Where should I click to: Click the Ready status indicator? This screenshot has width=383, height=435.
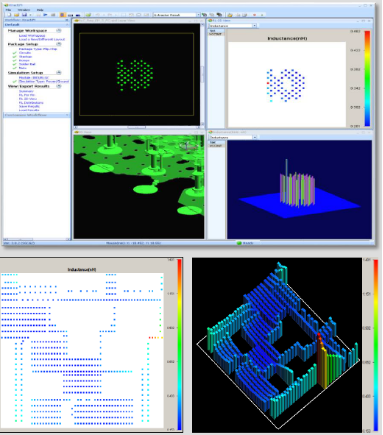click(245, 243)
